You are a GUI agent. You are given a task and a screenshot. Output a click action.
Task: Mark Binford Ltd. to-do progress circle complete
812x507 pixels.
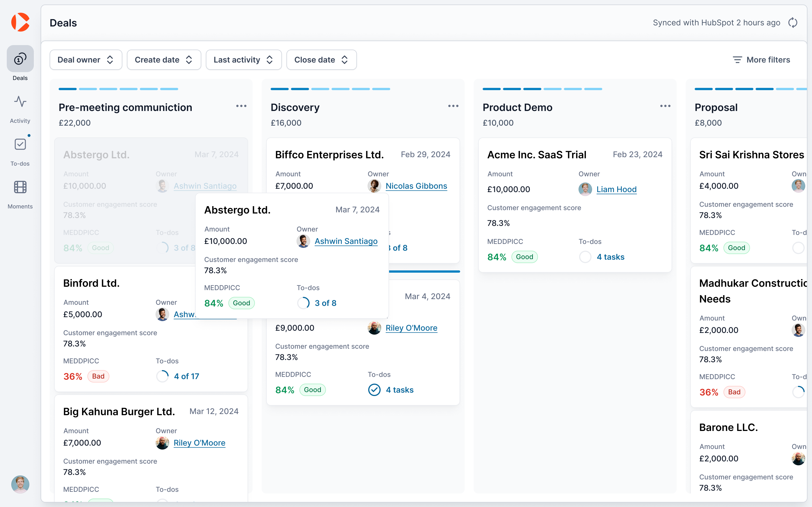coord(162,376)
